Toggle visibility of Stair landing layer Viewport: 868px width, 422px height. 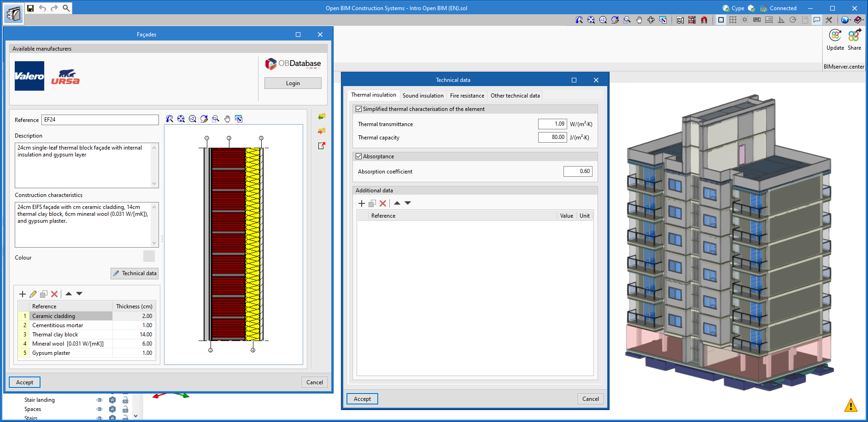(99, 400)
